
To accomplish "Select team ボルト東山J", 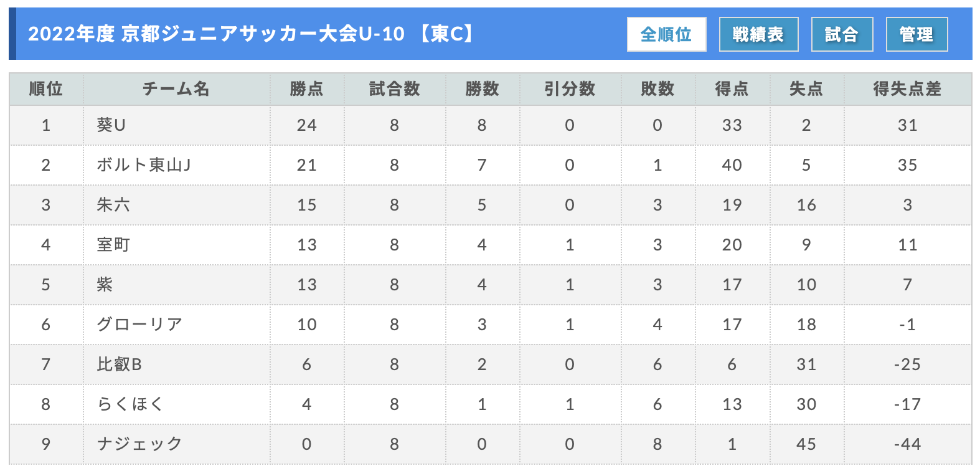I will coord(144,165).
